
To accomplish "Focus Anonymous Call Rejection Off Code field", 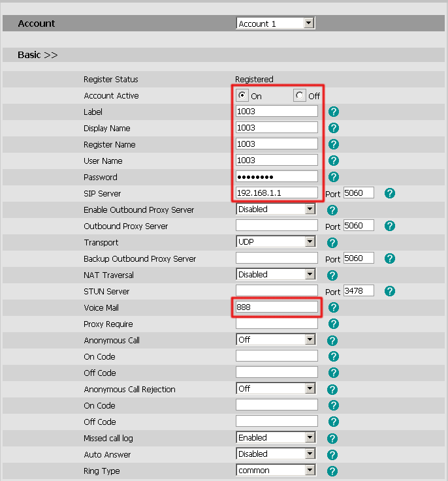I will click(277, 421).
